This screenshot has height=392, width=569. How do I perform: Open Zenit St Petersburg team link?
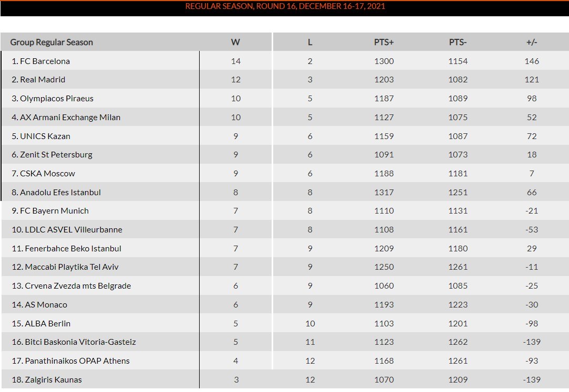pyautogui.click(x=56, y=155)
